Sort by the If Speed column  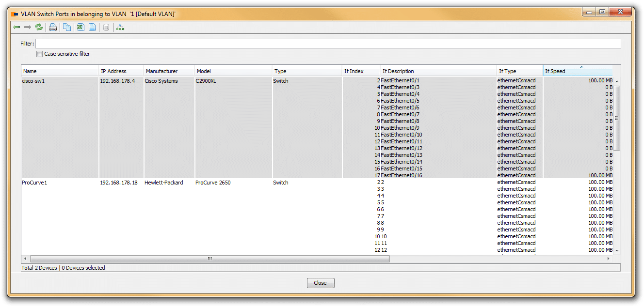[x=577, y=71]
